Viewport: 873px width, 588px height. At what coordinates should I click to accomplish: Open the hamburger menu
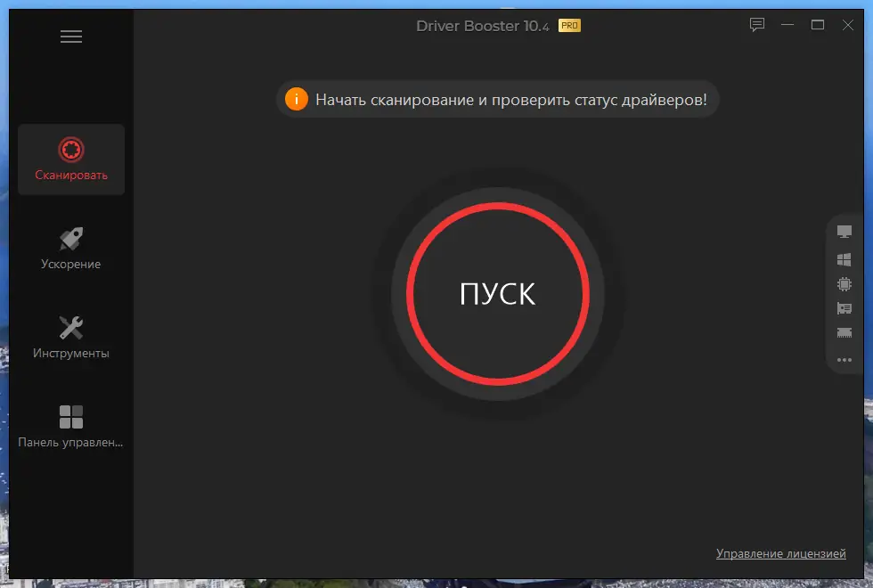coord(70,36)
